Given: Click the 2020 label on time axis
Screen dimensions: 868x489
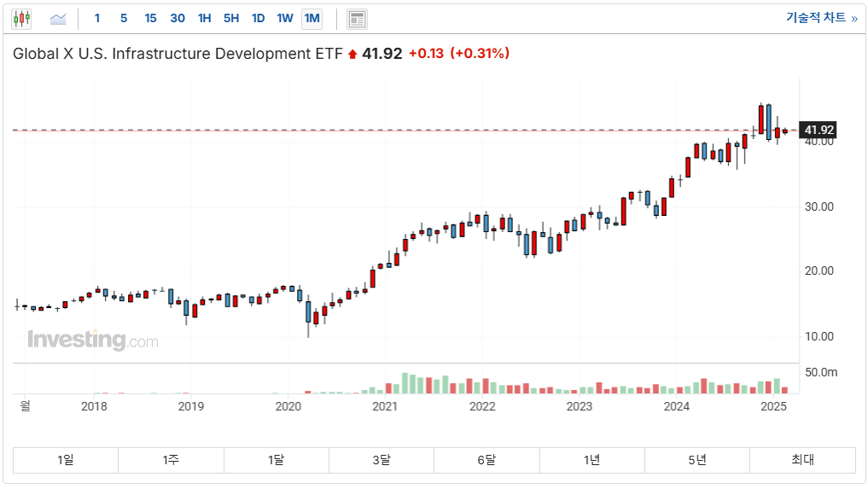Looking at the screenshot, I should [x=288, y=406].
